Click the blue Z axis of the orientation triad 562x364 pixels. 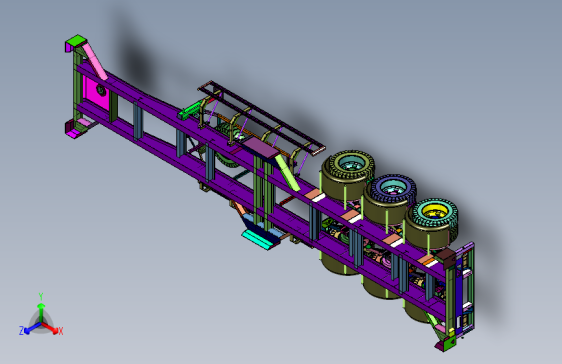coord(30,329)
